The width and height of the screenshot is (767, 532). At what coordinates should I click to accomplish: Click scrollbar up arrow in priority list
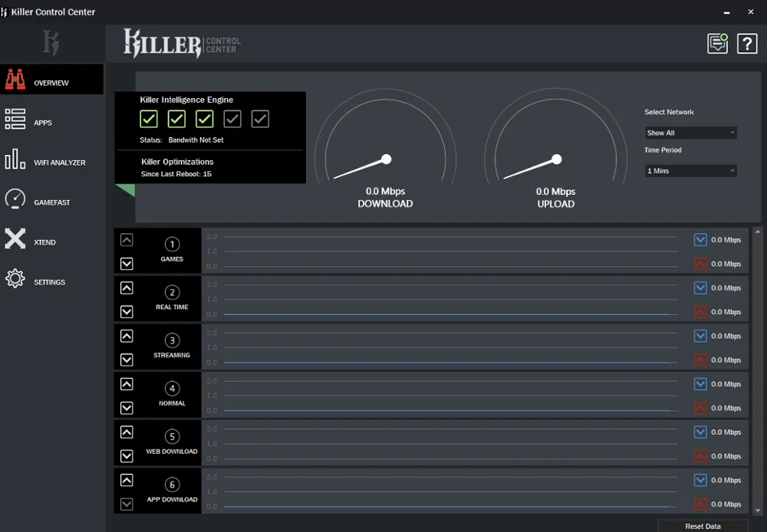tap(758, 232)
